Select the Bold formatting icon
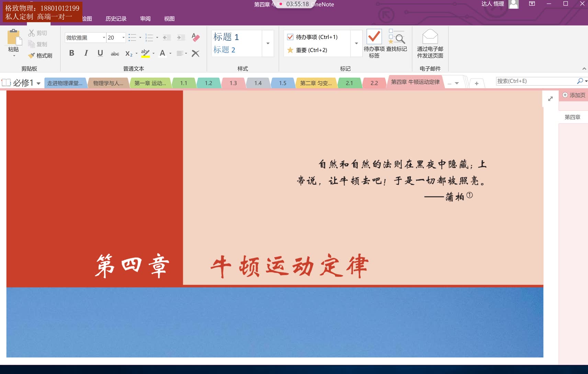588x374 pixels. pyautogui.click(x=72, y=53)
